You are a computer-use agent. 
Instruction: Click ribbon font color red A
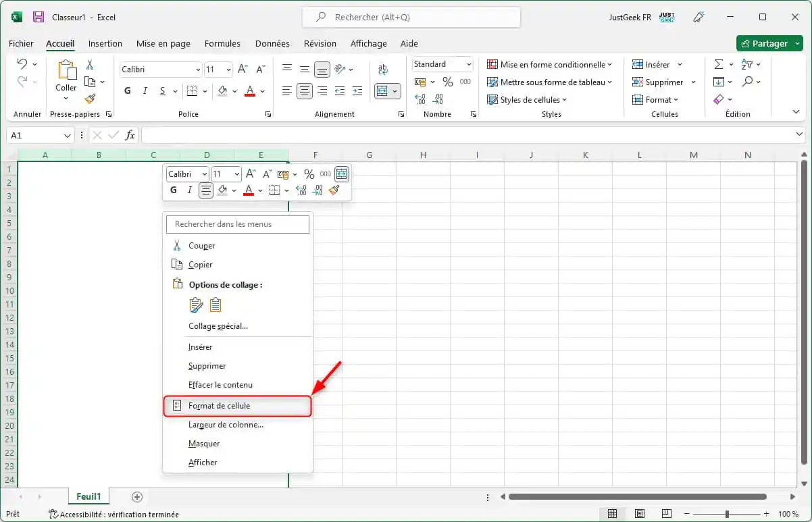click(250, 90)
